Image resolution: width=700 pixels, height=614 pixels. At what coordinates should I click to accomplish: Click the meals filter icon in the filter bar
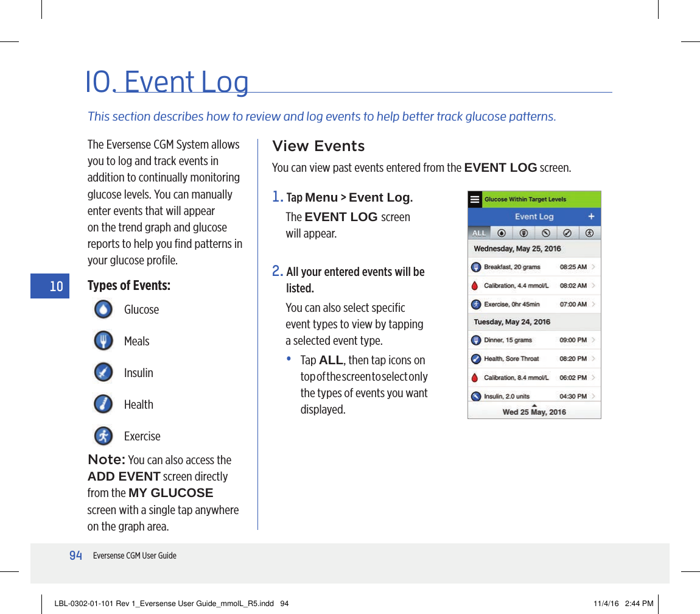[525, 233]
